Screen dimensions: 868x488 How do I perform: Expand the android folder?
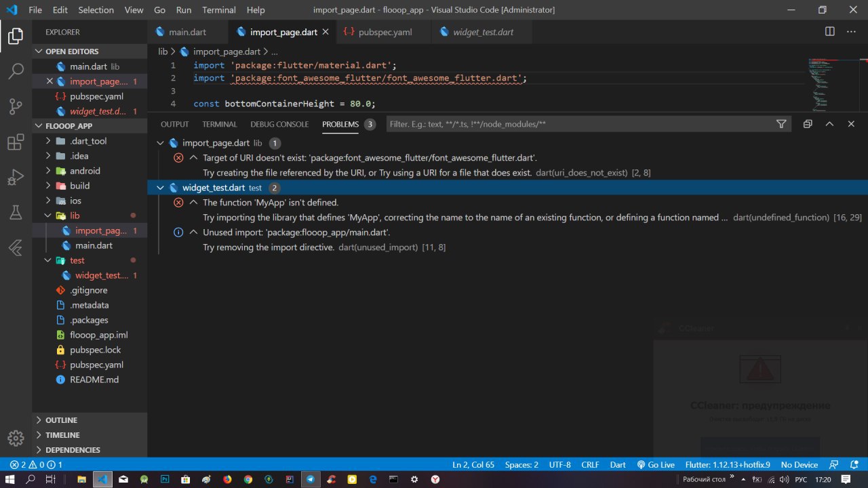[47, 171]
